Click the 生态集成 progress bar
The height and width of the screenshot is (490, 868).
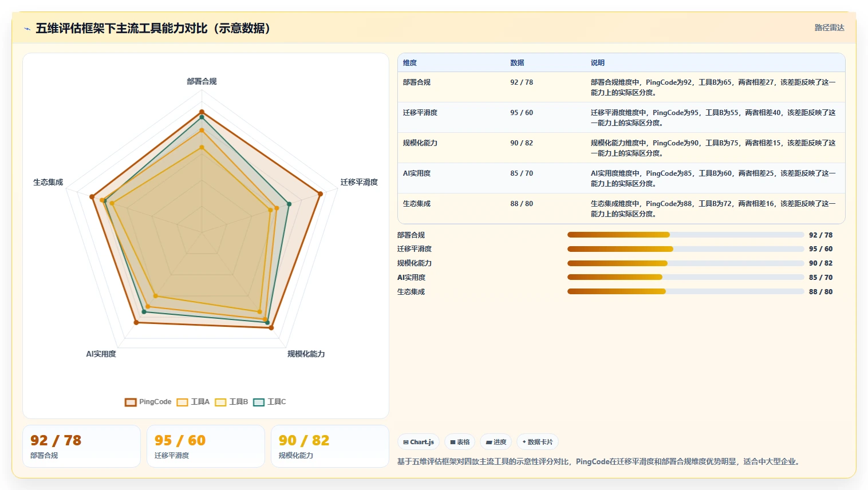coord(686,291)
